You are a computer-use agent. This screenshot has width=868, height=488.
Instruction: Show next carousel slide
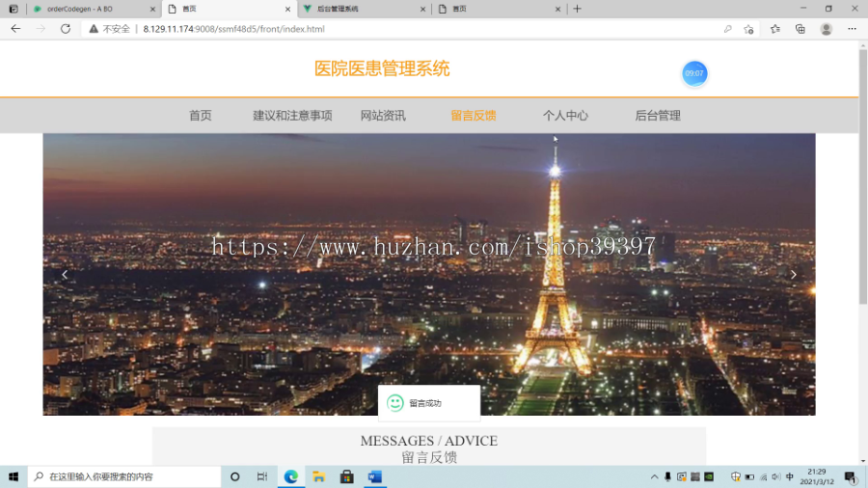click(x=794, y=275)
